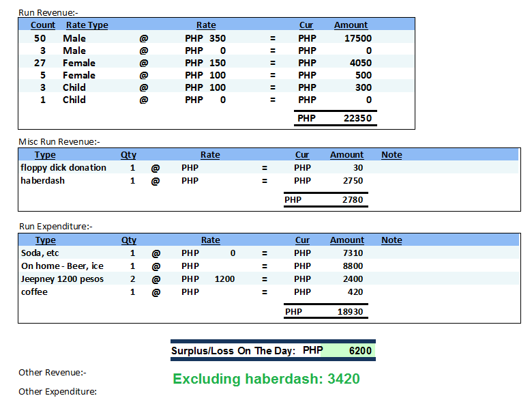Click the Run Revenue total 22350 cell

tap(357, 119)
